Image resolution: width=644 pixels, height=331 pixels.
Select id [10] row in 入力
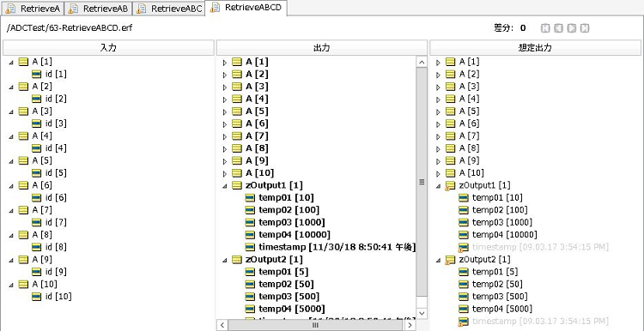pos(52,296)
